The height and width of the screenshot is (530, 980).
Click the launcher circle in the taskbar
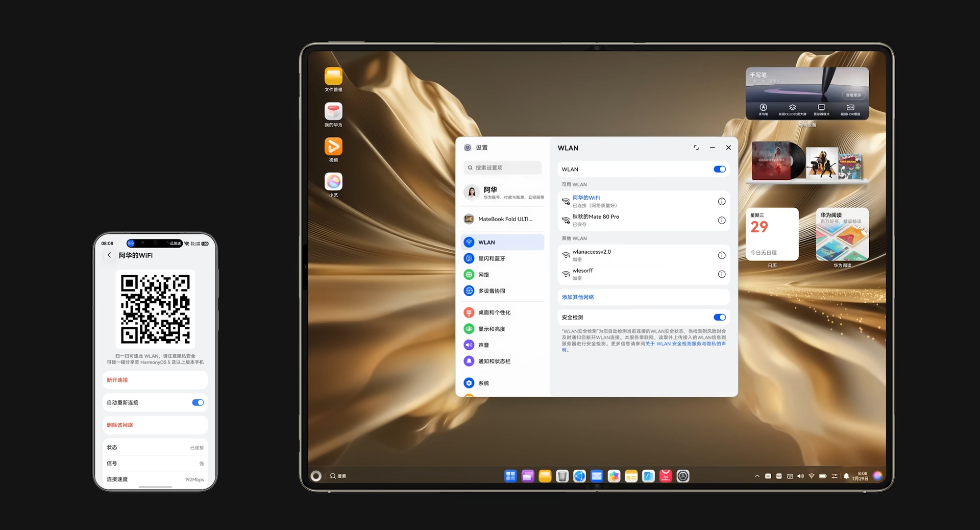[316, 476]
